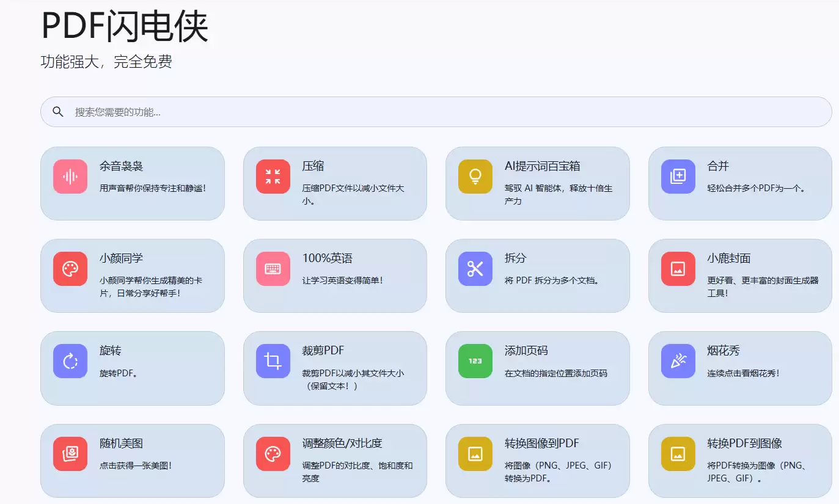839x504 pixels.
Task: Click the purple merge icon for 合并
Action: pos(678,177)
